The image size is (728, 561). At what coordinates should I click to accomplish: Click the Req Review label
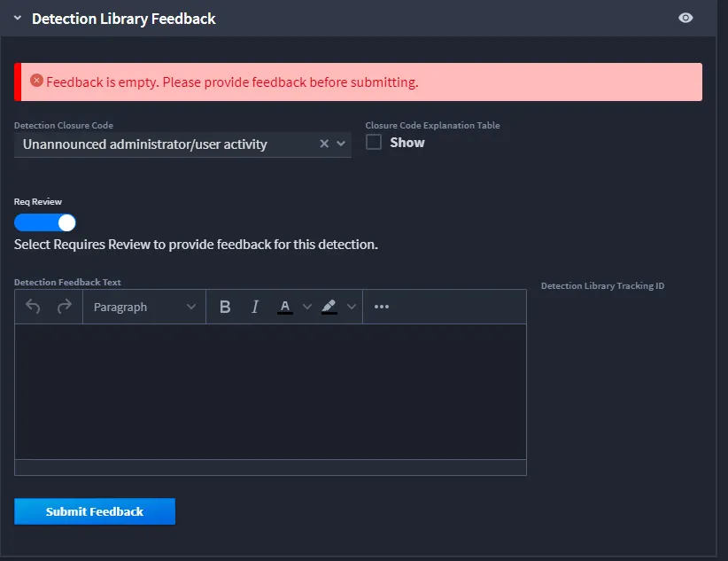pyautogui.click(x=38, y=202)
